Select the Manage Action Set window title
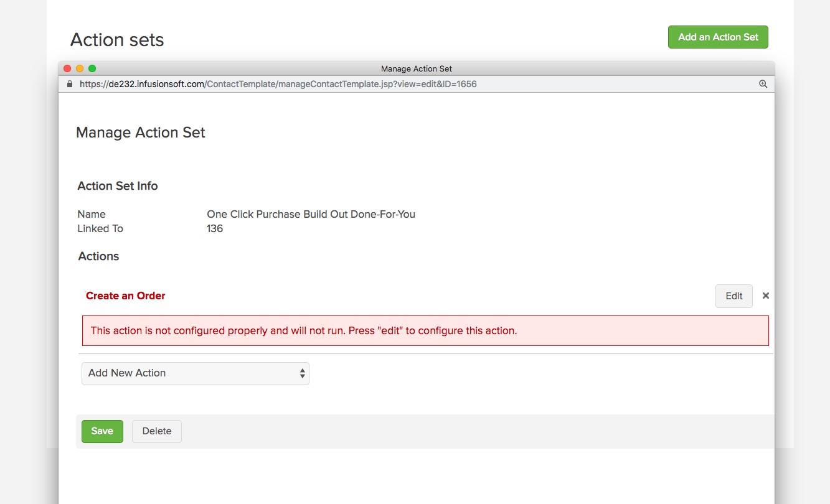This screenshot has height=504, width=830. point(416,68)
